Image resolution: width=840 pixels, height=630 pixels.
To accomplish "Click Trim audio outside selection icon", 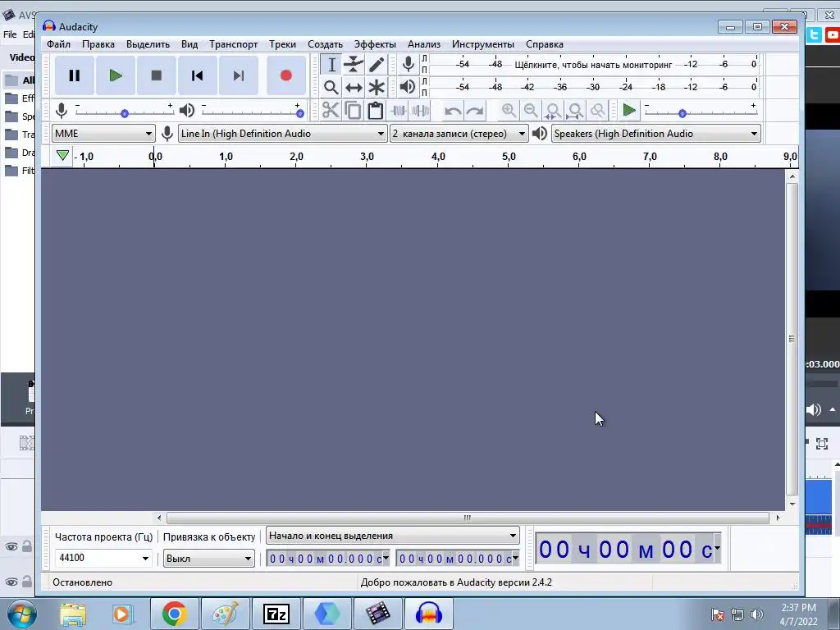I will [x=398, y=111].
